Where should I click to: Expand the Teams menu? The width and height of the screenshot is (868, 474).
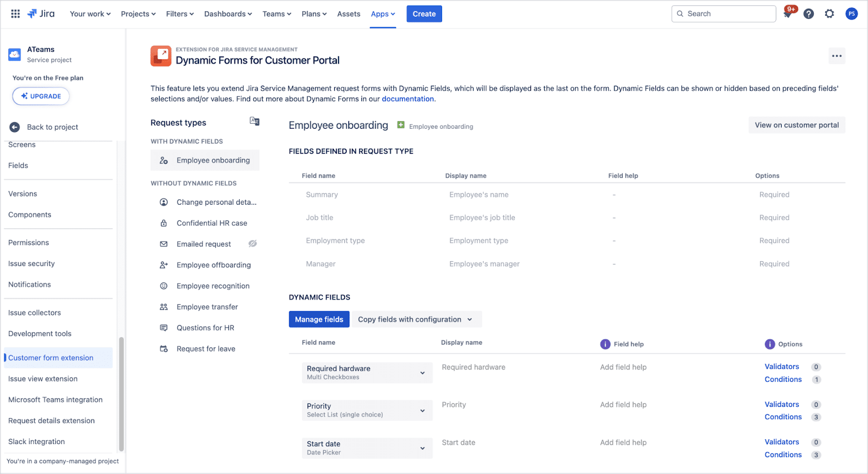click(277, 14)
